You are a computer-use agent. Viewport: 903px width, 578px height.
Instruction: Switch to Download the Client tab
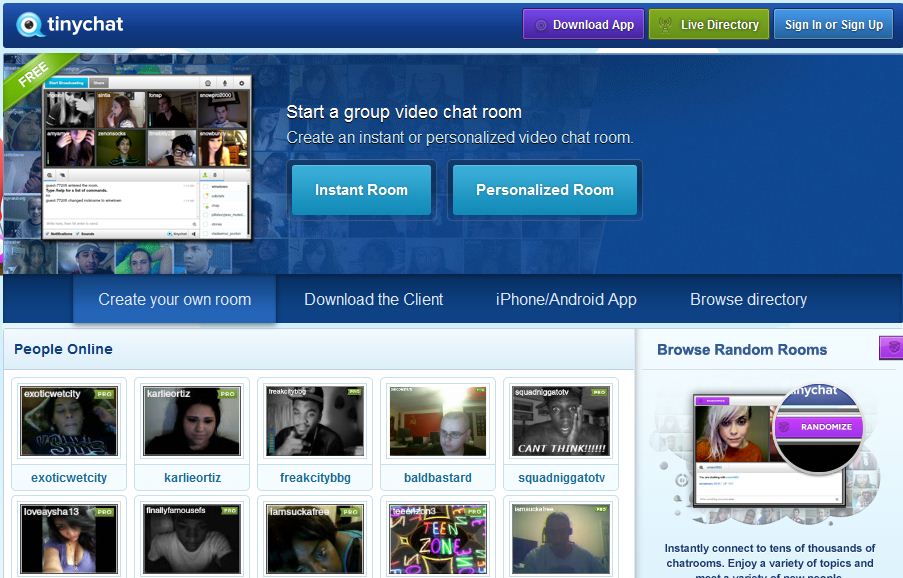(x=374, y=299)
